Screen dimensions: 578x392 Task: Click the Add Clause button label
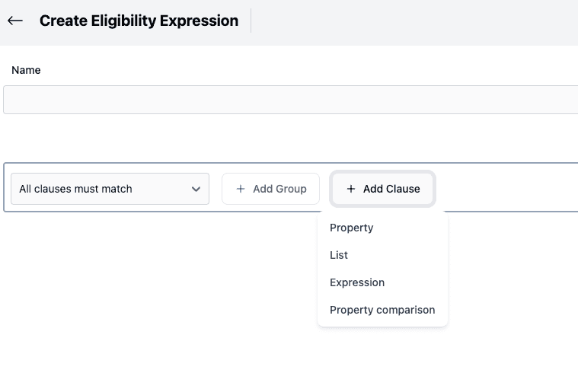pos(391,189)
